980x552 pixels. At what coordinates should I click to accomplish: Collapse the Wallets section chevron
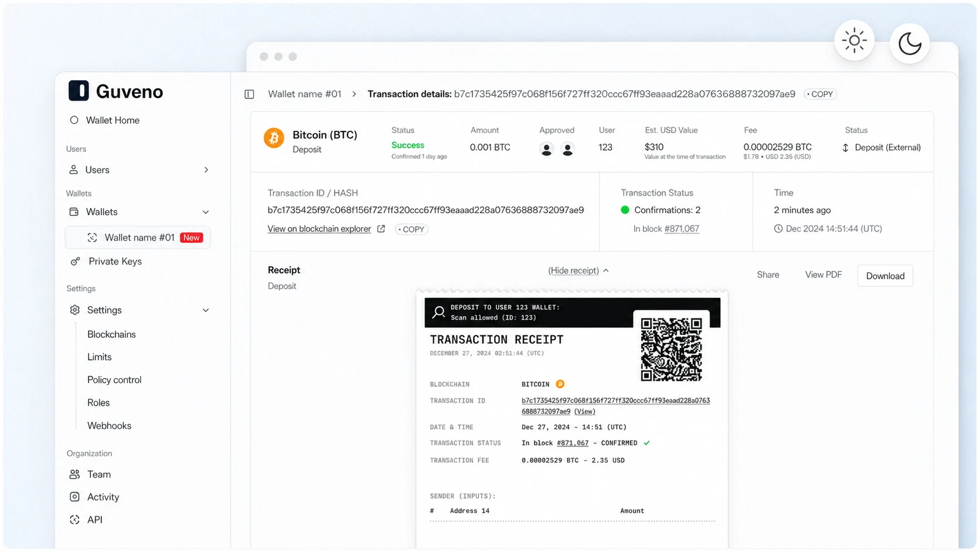[206, 212]
